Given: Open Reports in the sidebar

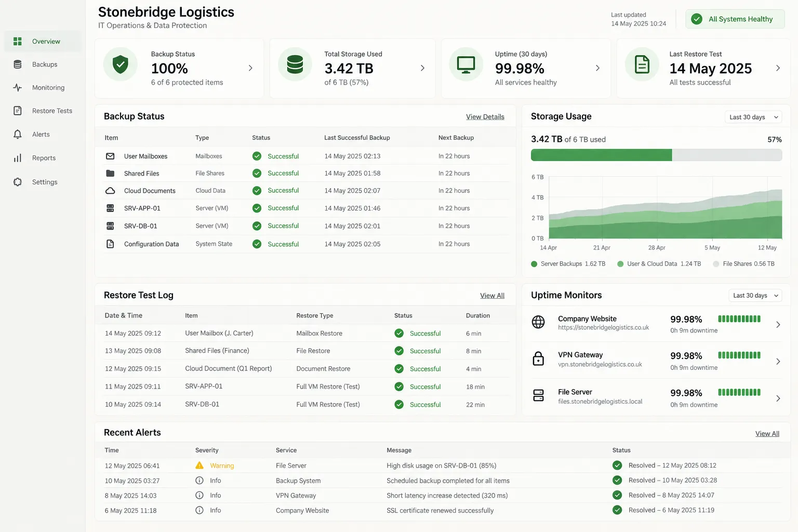Looking at the screenshot, I should [x=43, y=158].
